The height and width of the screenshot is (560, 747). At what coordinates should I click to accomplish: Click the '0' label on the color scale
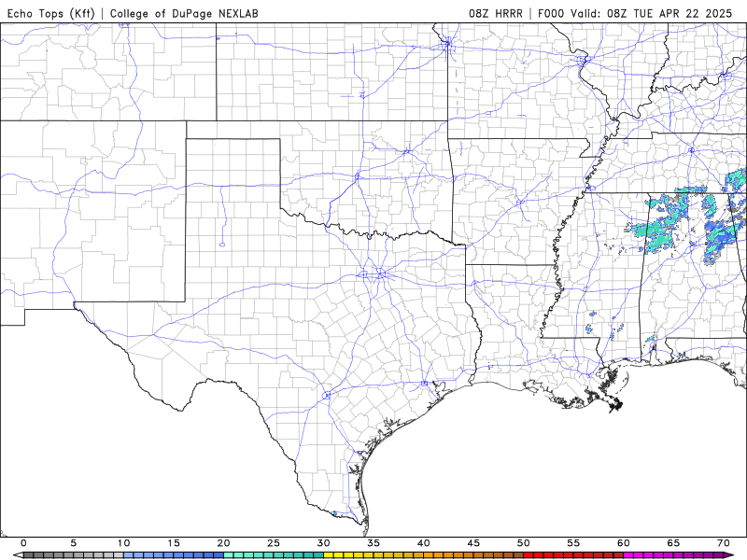point(23,543)
